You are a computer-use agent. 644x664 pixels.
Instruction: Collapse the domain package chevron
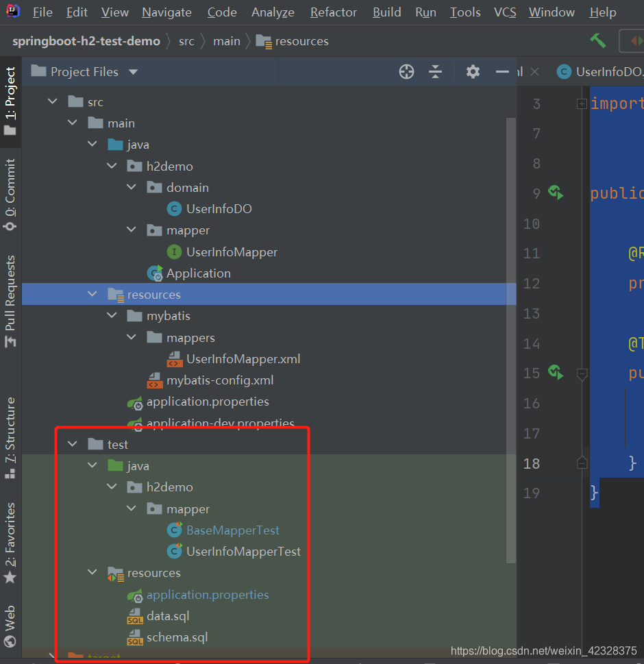click(132, 187)
